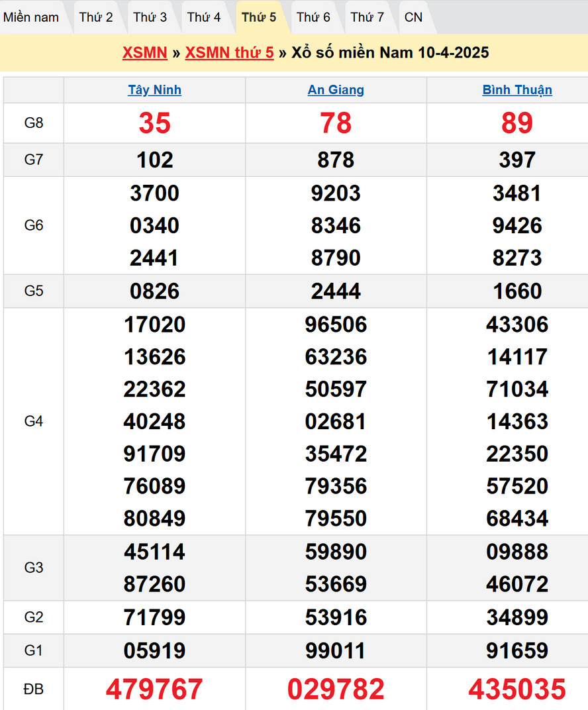Open the Thứ 6 results tab
588x710 pixels.
point(313,17)
